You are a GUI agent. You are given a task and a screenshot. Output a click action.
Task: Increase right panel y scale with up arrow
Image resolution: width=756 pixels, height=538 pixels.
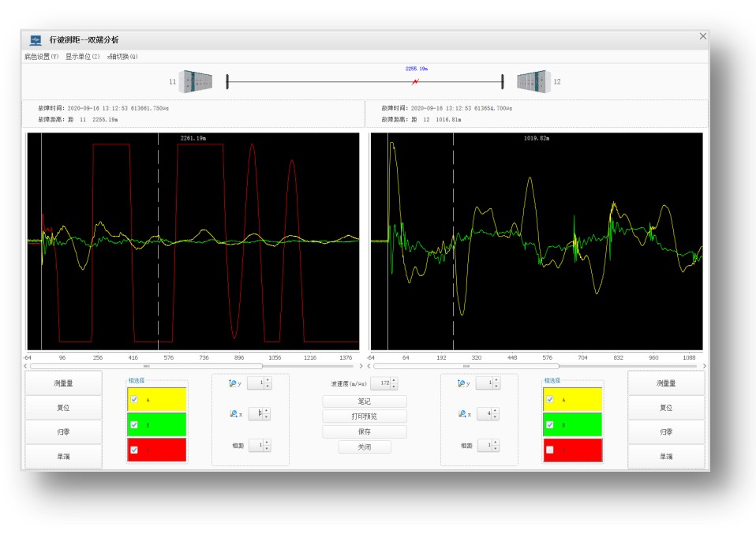(x=496, y=380)
